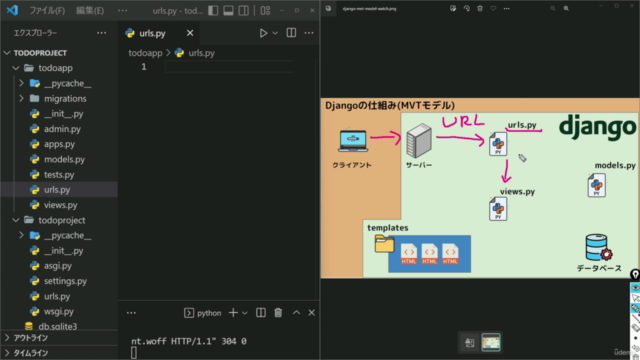Image resolution: width=640 pixels, height=360 pixels.
Task: Open editor More Actions ellipsis menu
Action: pos(309,33)
